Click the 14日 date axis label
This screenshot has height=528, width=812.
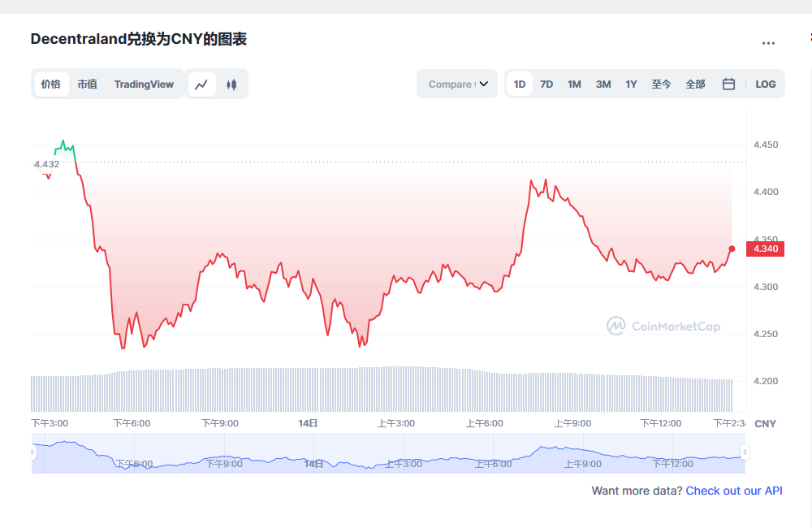[x=308, y=423]
